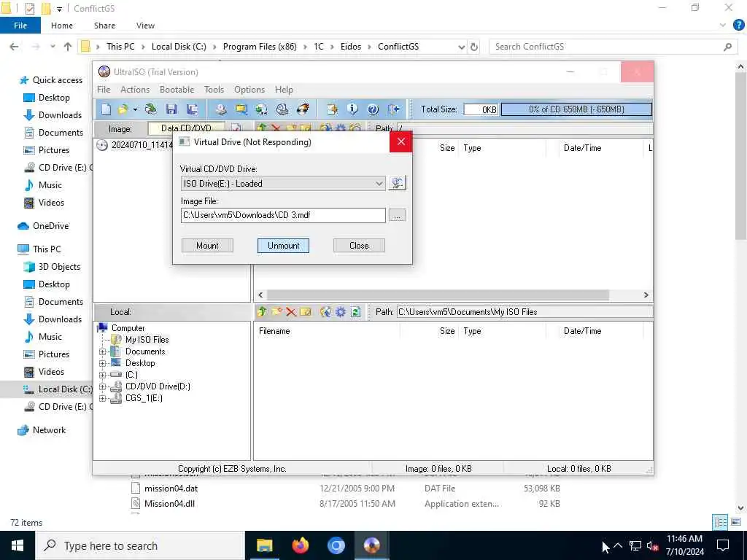Click the Explorer address bar history dropdown arrow
Image resolution: width=747 pixels, height=560 pixels.
[x=461, y=47]
